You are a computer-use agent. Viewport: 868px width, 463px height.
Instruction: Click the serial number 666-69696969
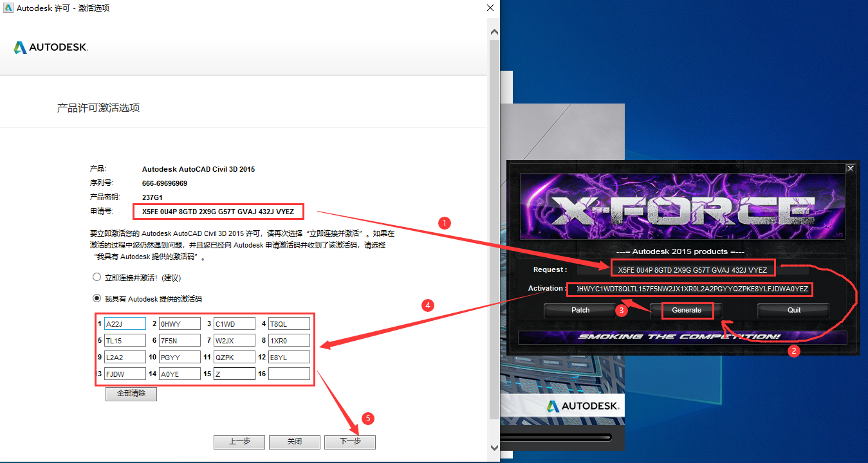click(x=165, y=183)
